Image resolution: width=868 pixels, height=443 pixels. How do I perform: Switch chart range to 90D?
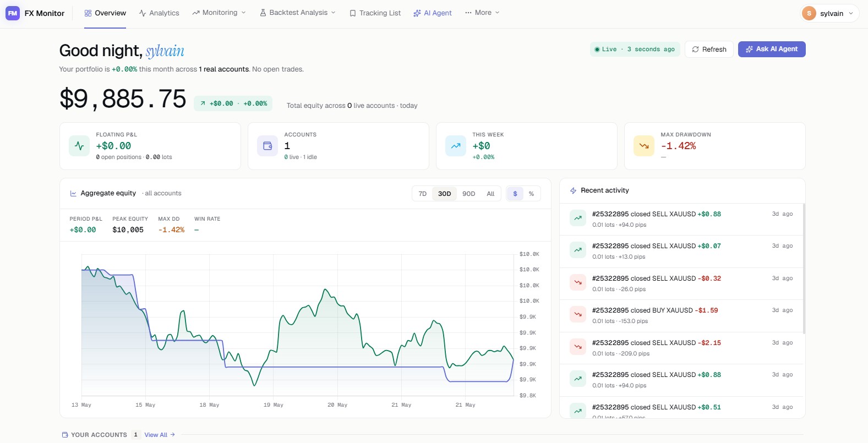(x=469, y=194)
